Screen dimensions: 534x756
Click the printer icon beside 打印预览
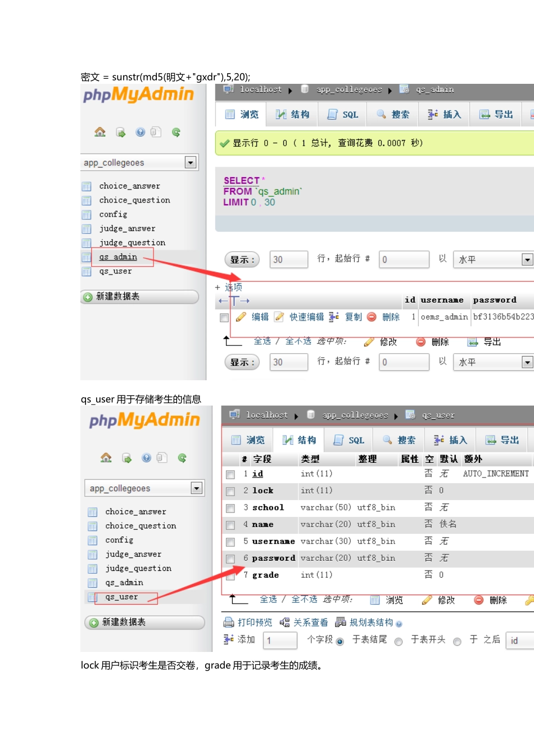coord(229,622)
